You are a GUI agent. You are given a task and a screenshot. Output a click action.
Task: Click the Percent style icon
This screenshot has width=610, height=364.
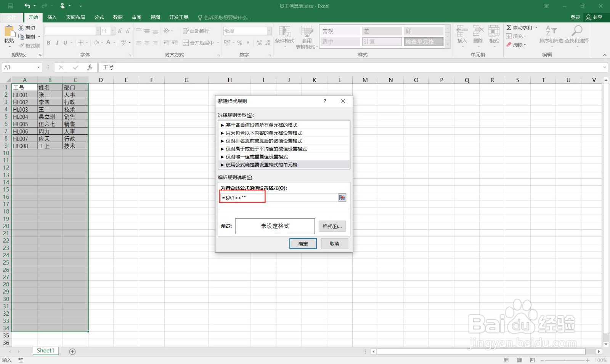[x=239, y=43]
